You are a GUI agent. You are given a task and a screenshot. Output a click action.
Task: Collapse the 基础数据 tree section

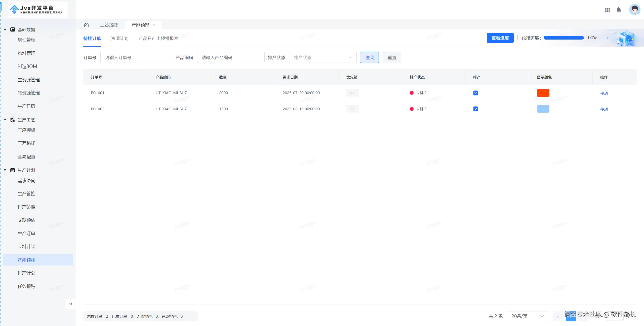pos(5,30)
